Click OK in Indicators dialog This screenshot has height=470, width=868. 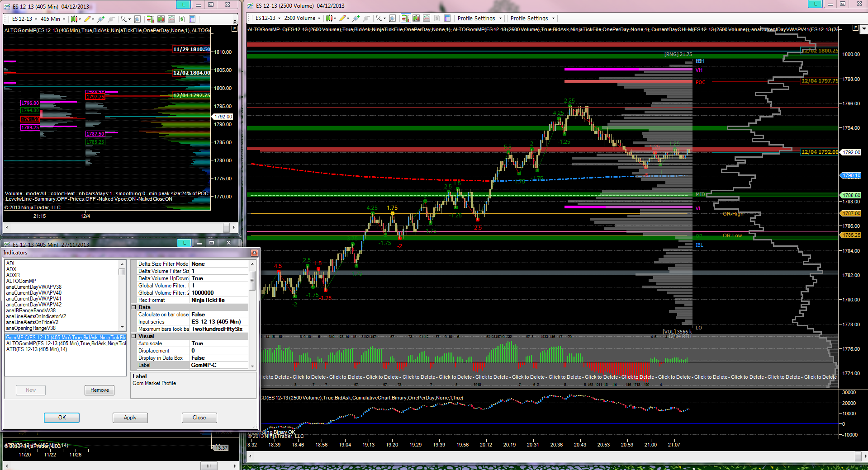pyautogui.click(x=62, y=418)
